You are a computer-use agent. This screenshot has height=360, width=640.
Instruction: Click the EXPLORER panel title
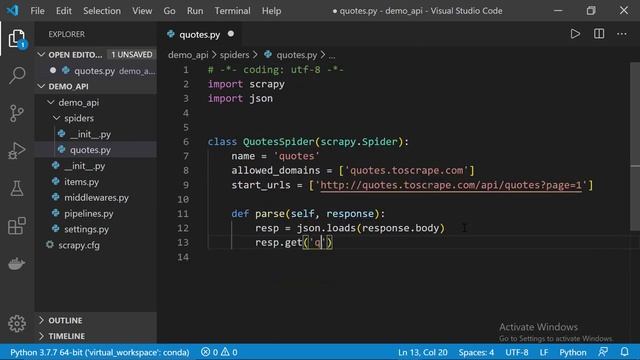coord(67,34)
